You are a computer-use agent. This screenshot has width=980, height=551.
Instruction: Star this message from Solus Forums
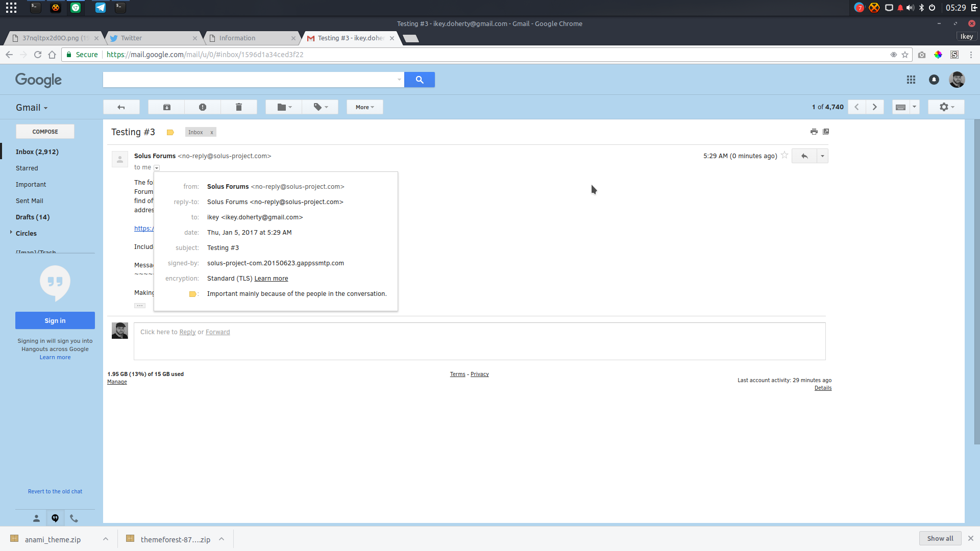(785, 155)
